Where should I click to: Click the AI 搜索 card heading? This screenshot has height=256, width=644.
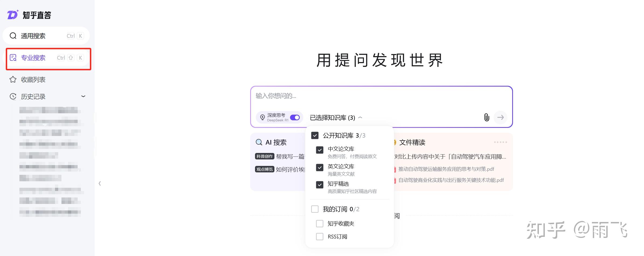(x=276, y=142)
